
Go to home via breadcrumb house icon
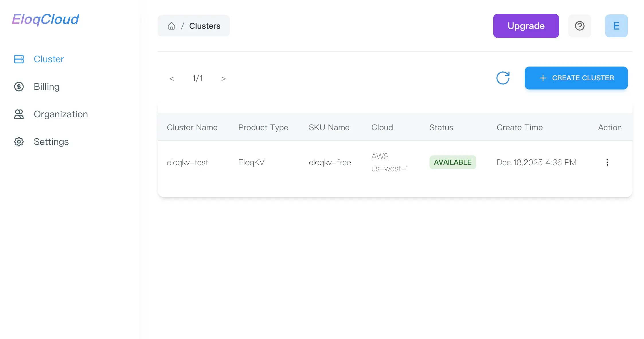(x=171, y=26)
